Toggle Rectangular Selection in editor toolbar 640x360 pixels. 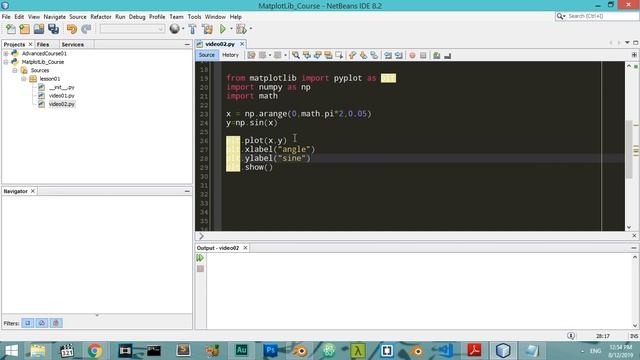339,55
